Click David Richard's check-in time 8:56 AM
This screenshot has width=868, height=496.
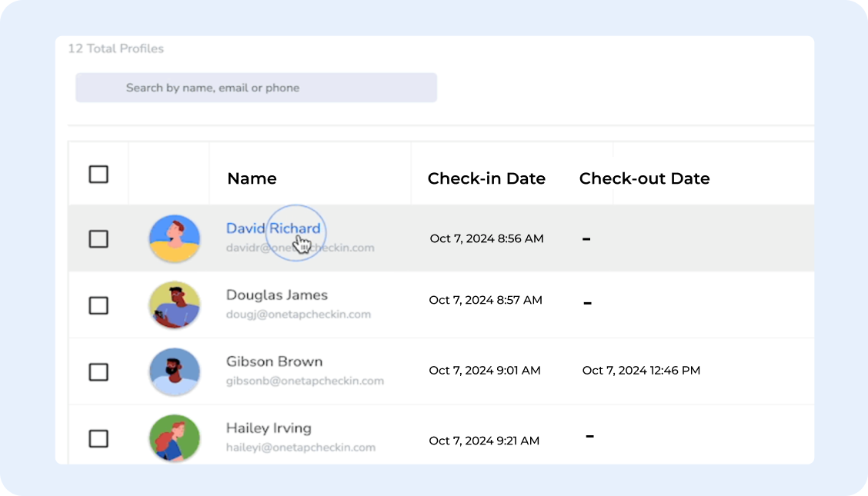click(486, 238)
